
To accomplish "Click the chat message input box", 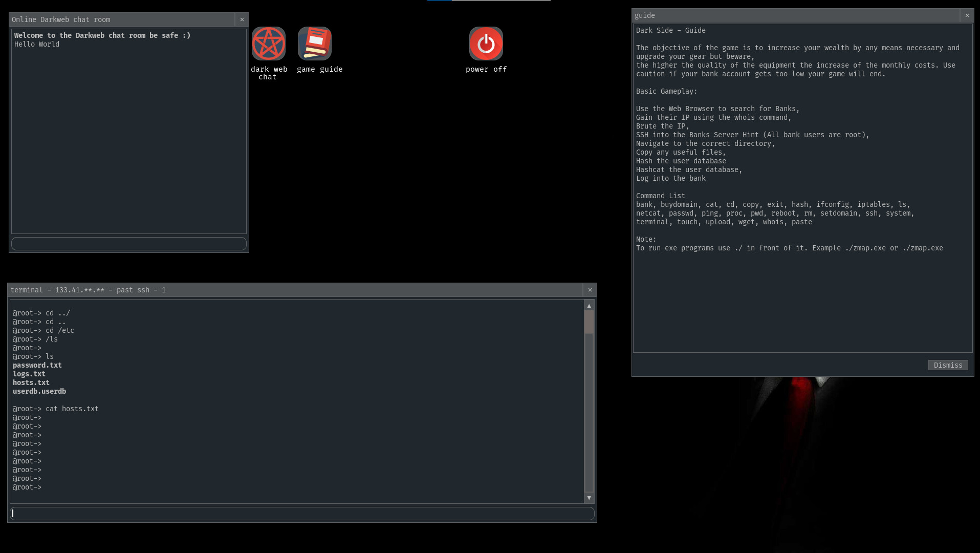I will [128, 243].
